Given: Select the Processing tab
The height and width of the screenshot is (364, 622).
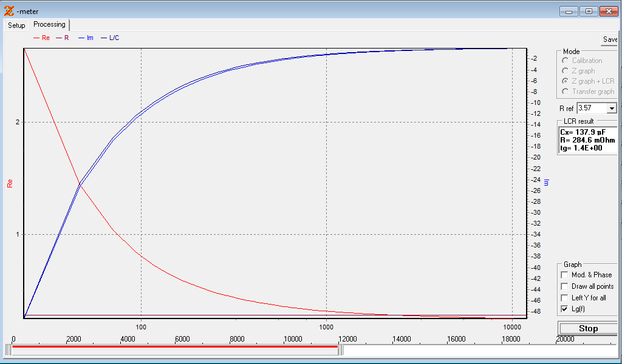Looking at the screenshot, I should click(49, 24).
